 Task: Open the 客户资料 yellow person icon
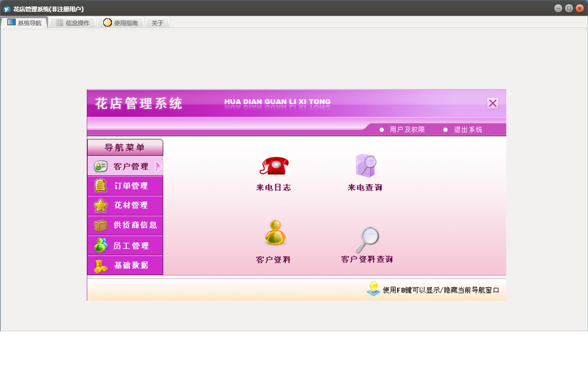(x=275, y=233)
